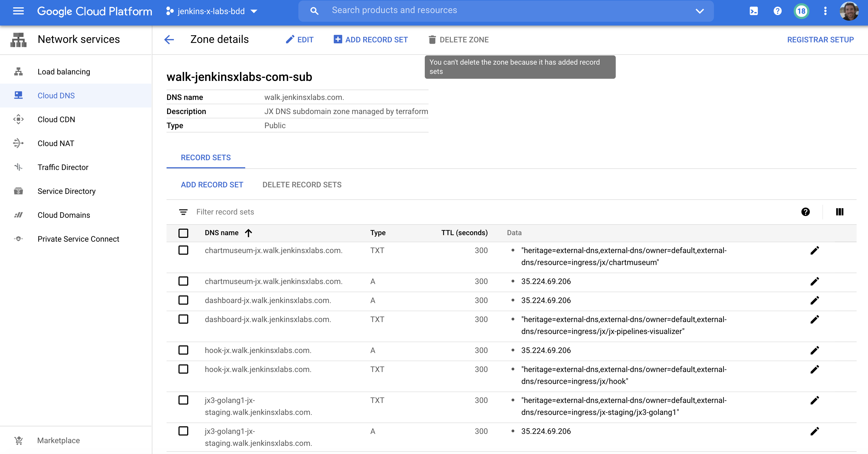Screen dimensions: 868x454
Task: Click the Marketplace cart icon
Action: point(18,440)
